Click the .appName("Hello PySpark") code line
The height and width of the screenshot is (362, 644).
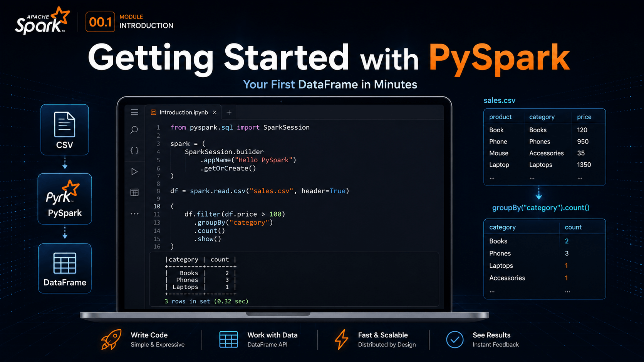coord(248,160)
